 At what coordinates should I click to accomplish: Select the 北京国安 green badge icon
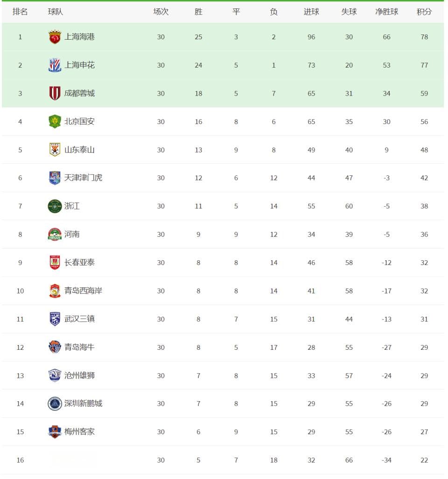click(x=55, y=122)
